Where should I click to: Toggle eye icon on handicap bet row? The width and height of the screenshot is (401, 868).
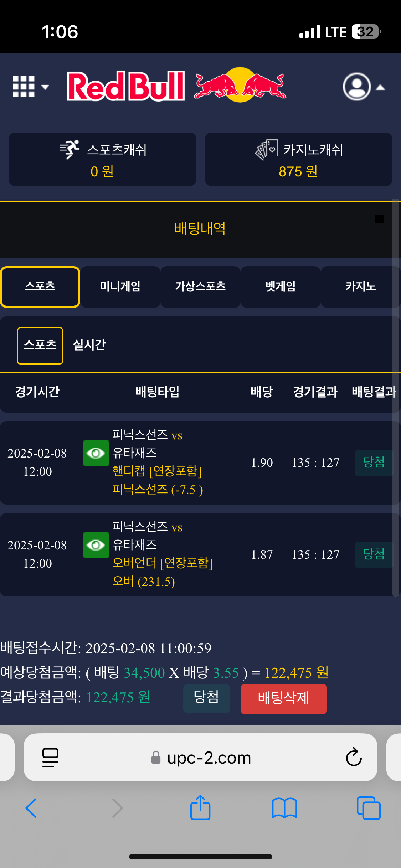(96, 453)
